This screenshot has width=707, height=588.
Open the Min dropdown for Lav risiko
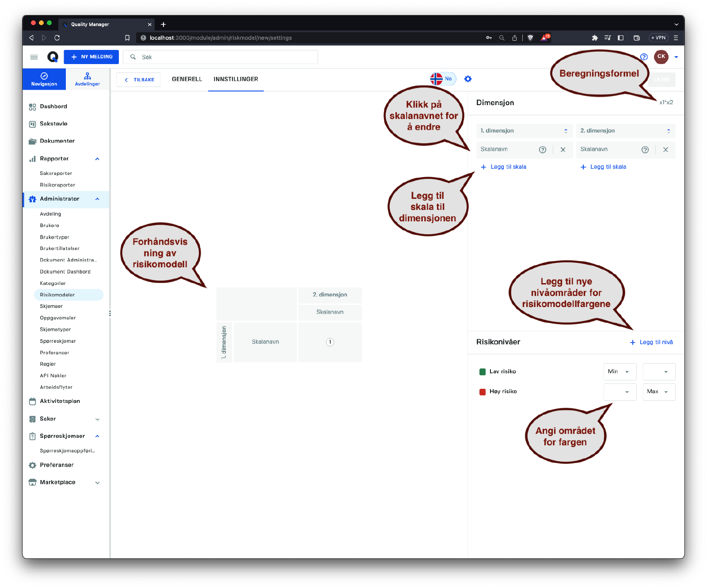620,372
